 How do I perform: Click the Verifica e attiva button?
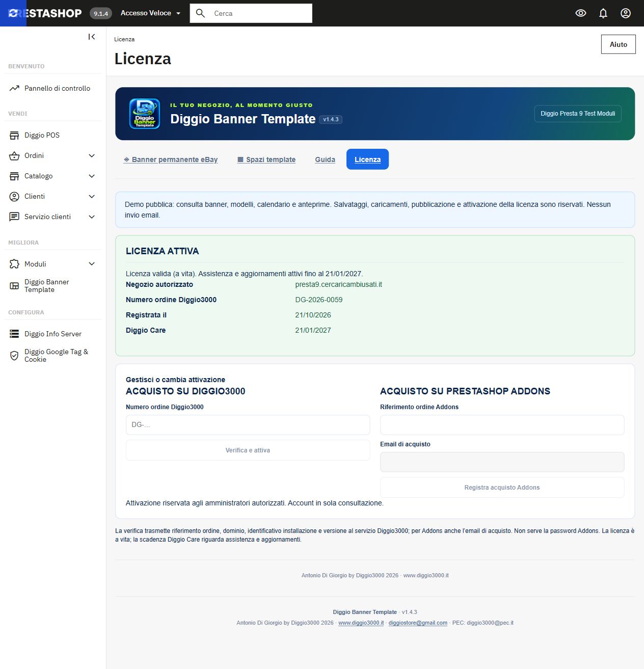point(248,450)
